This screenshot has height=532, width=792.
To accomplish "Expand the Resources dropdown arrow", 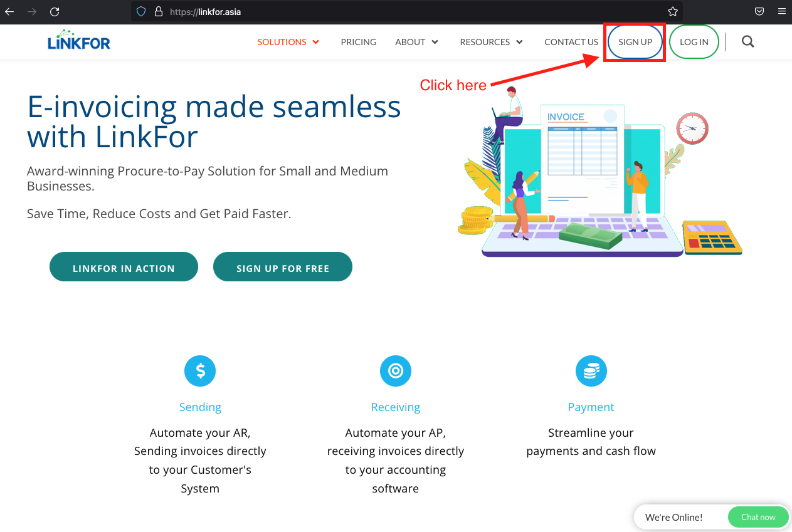I will pos(519,42).
